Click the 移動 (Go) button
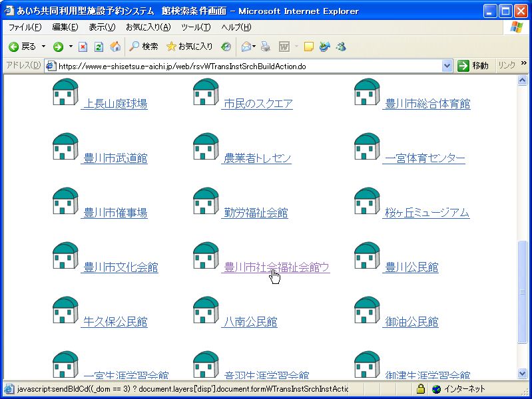The width and height of the screenshot is (532, 399). point(473,66)
